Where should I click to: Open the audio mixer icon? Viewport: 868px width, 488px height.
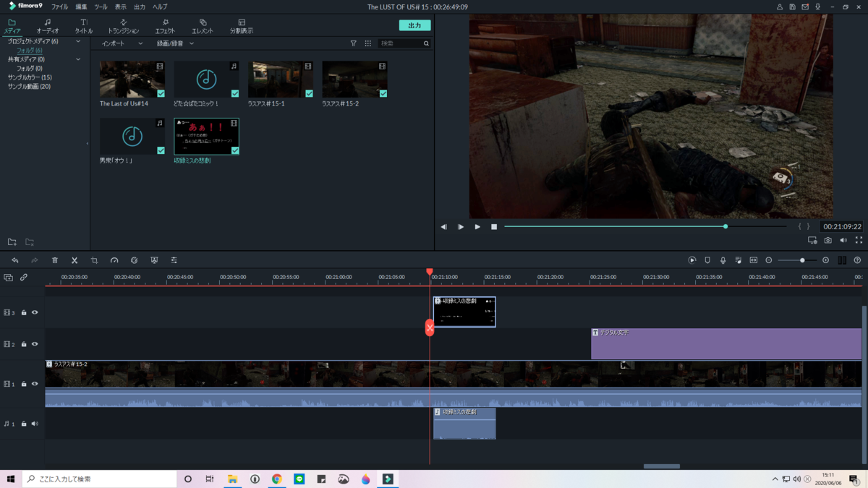[738, 260]
